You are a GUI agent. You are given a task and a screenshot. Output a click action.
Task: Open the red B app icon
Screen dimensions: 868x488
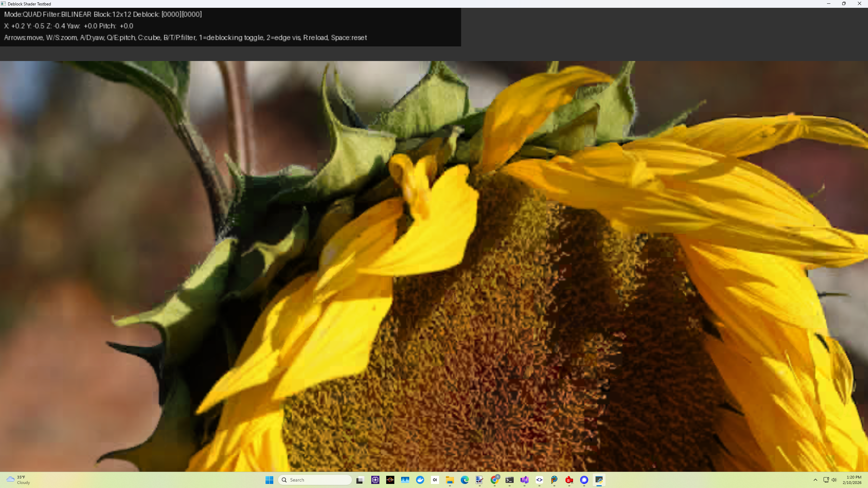coord(569,480)
